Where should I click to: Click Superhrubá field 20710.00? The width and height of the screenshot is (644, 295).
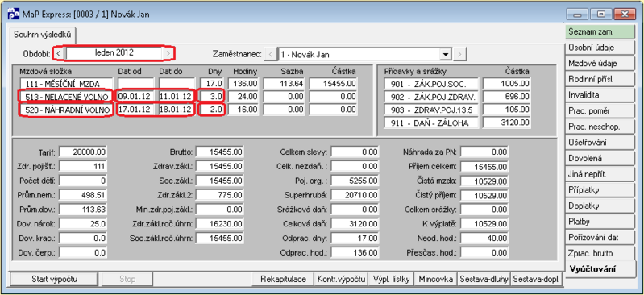coord(355,195)
